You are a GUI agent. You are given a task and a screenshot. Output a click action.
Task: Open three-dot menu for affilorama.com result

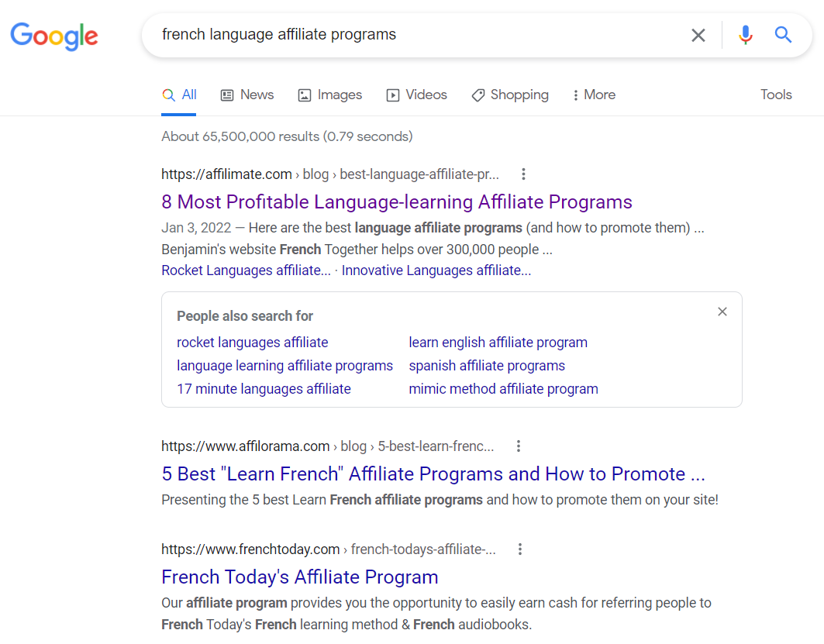point(519,446)
